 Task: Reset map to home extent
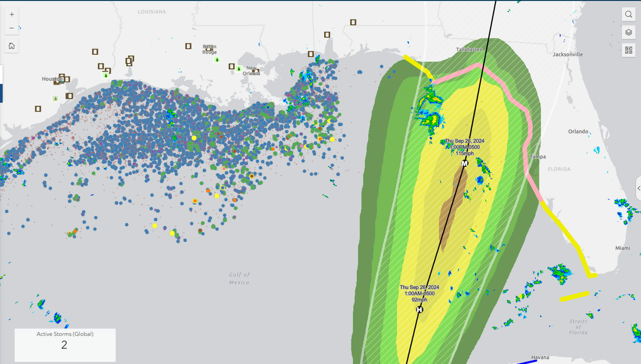[x=12, y=46]
